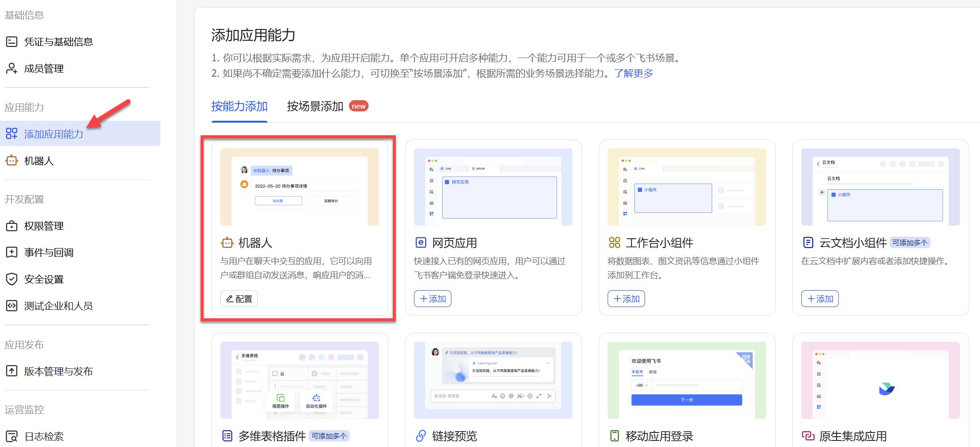This screenshot has width=980, height=447.
Task: Click 可添加多个 tag on 云文档小组件
Action: pyautogui.click(x=910, y=242)
